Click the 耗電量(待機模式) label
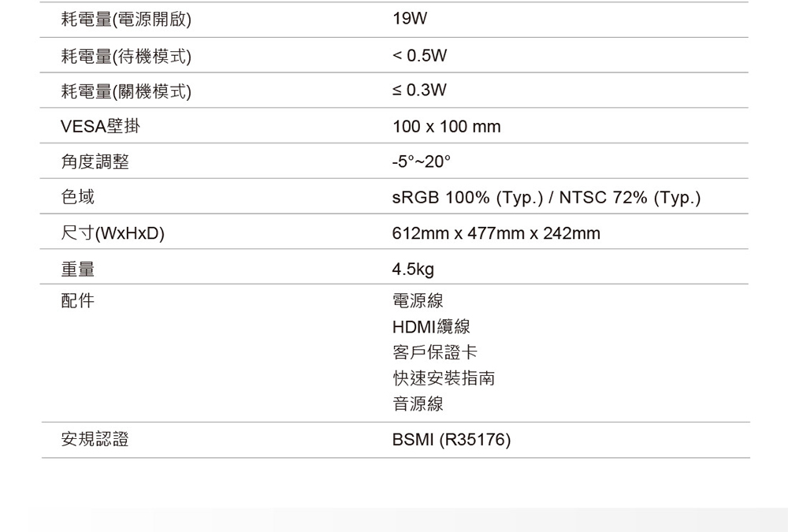Screen dimensions: 788x532 (x=125, y=56)
